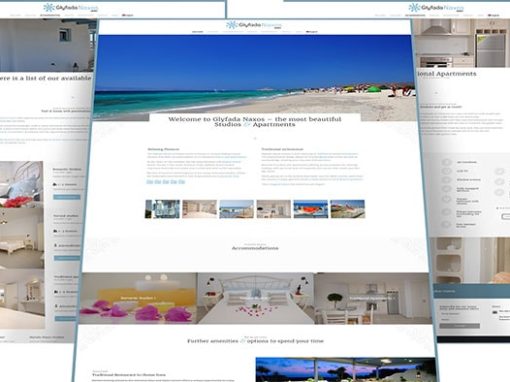Open the first highlighted nav item on center page
510x382 pixels.
pyautogui.click(x=198, y=32)
